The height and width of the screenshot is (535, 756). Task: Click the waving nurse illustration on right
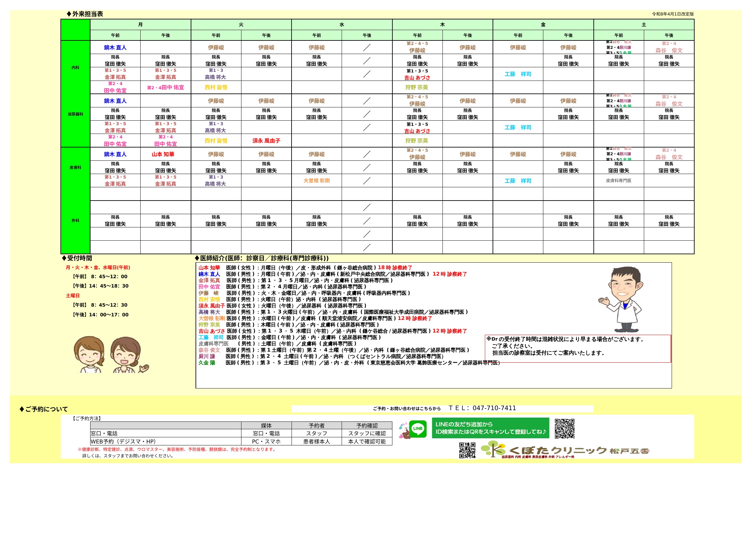click(128, 355)
